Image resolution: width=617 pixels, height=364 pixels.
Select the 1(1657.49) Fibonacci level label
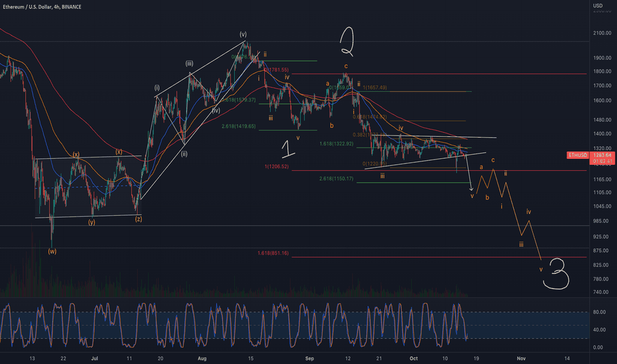tap(375, 87)
